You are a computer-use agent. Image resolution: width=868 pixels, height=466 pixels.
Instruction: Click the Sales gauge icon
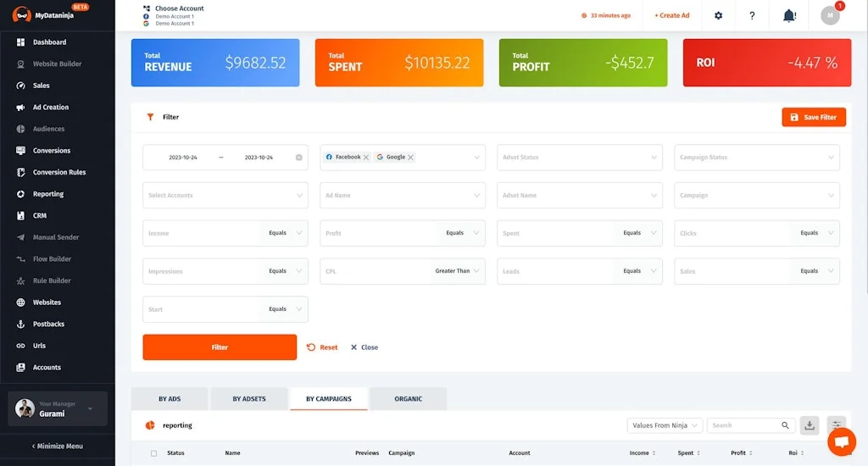click(20, 86)
